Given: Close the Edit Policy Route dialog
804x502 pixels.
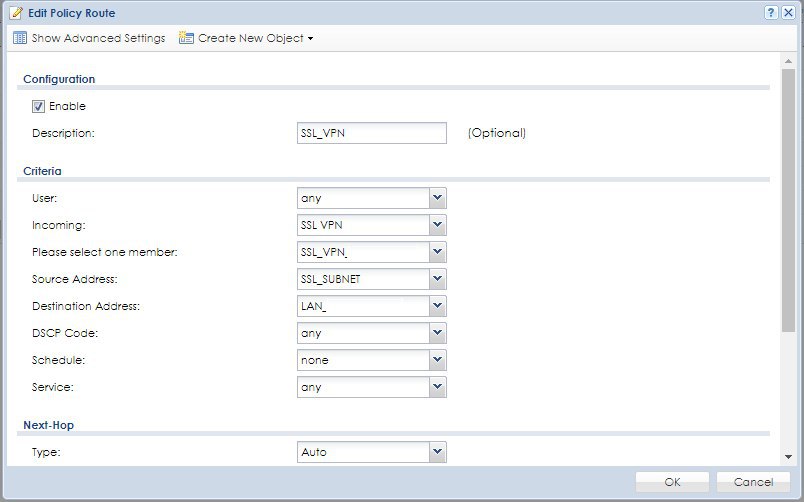Looking at the screenshot, I should 789,13.
